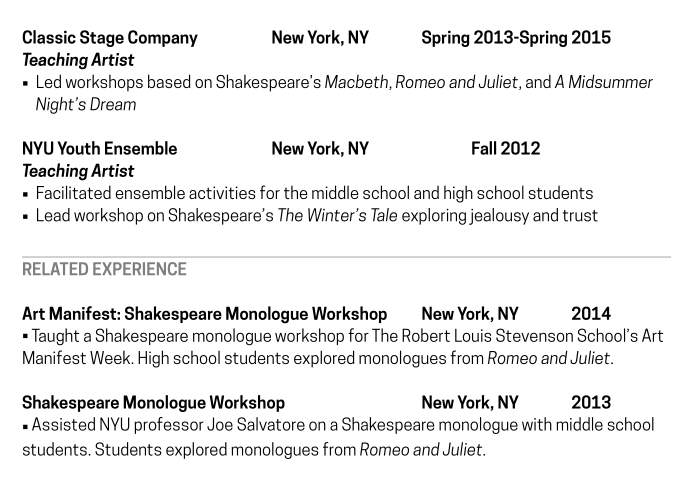
Task: Click the italic The Winter's Tale title
Action: [x=337, y=215]
